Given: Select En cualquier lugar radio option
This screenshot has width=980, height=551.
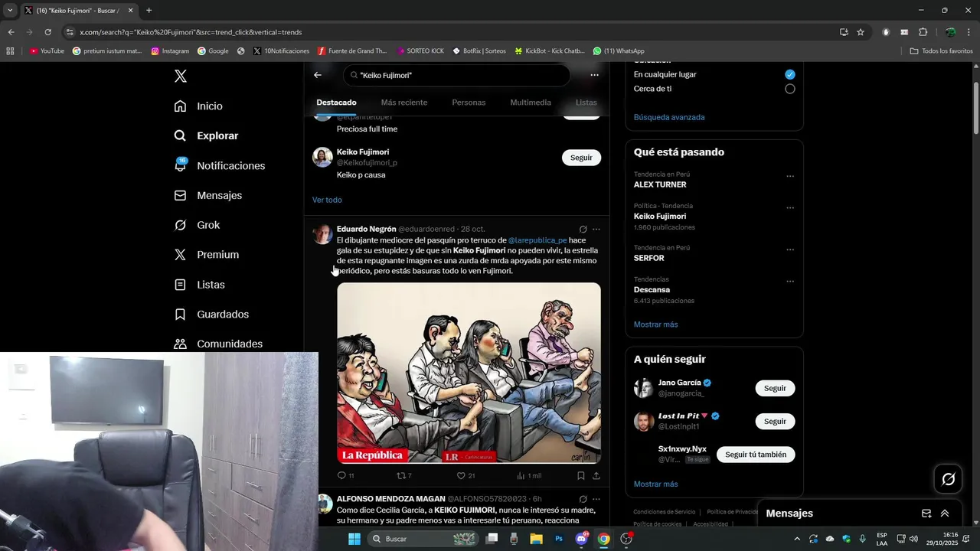Looking at the screenshot, I should point(790,74).
